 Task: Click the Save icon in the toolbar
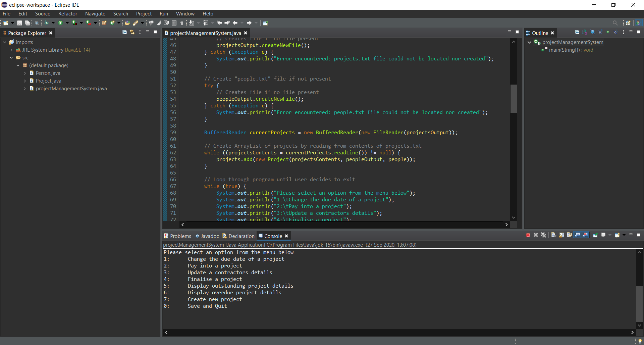[19, 23]
